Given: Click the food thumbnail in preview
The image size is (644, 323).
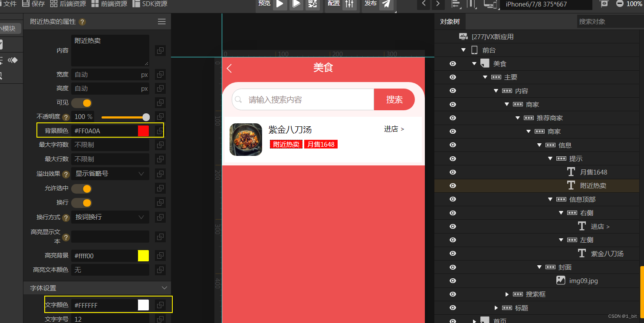Looking at the screenshot, I should [x=246, y=139].
